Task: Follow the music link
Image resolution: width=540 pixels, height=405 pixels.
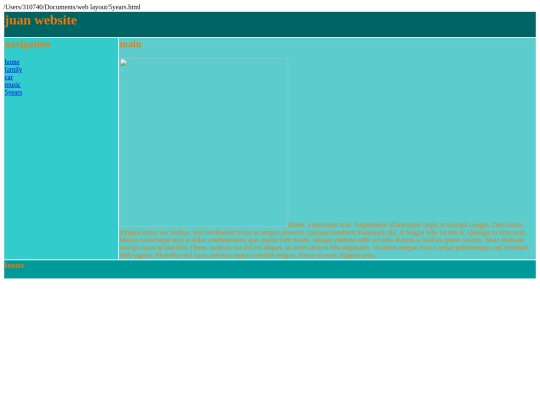Action: pos(13,85)
